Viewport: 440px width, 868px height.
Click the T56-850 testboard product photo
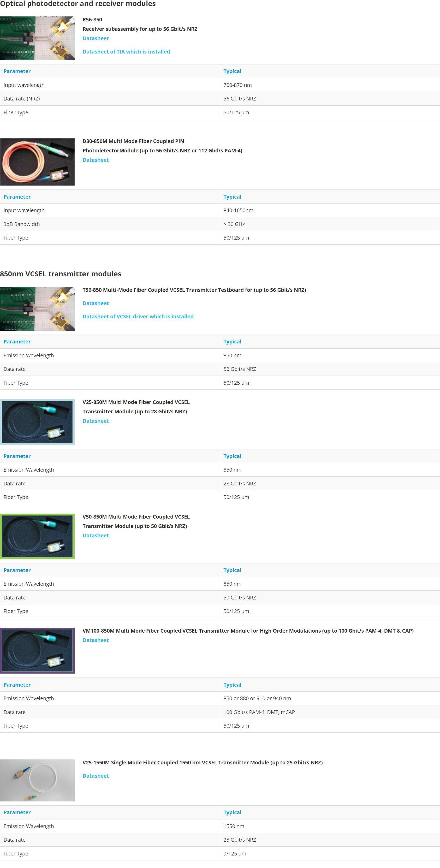37,309
